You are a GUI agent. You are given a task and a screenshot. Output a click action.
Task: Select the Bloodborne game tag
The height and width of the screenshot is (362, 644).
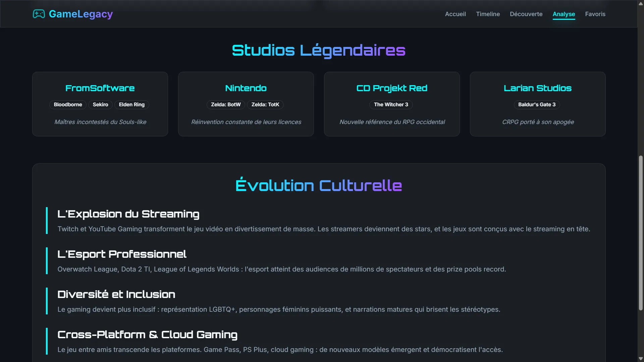pyautogui.click(x=68, y=105)
